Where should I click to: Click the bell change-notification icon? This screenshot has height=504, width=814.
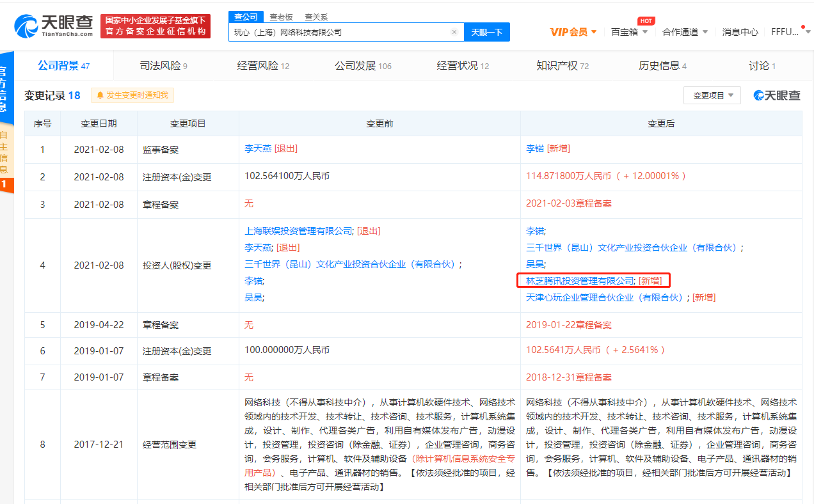(100, 95)
